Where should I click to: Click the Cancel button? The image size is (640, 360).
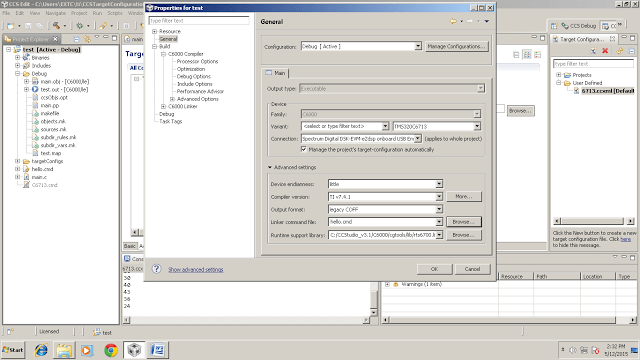pos(472,269)
